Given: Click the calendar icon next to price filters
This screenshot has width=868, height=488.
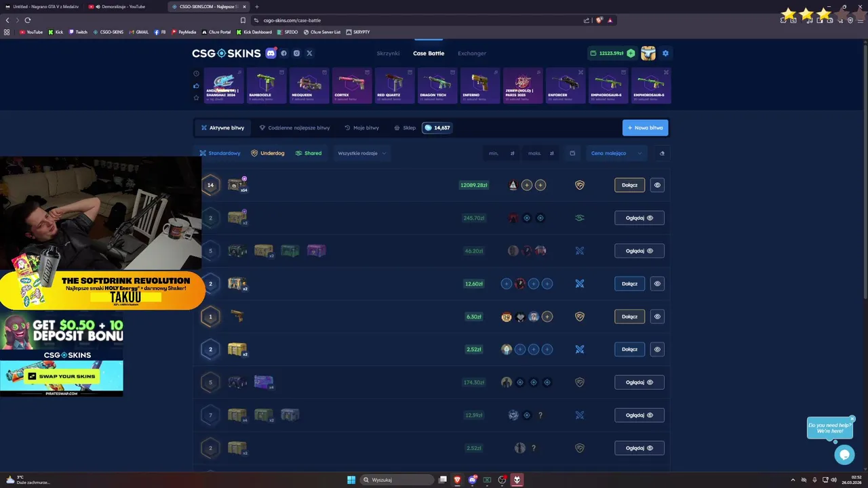Looking at the screenshot, I should point(572,153).
